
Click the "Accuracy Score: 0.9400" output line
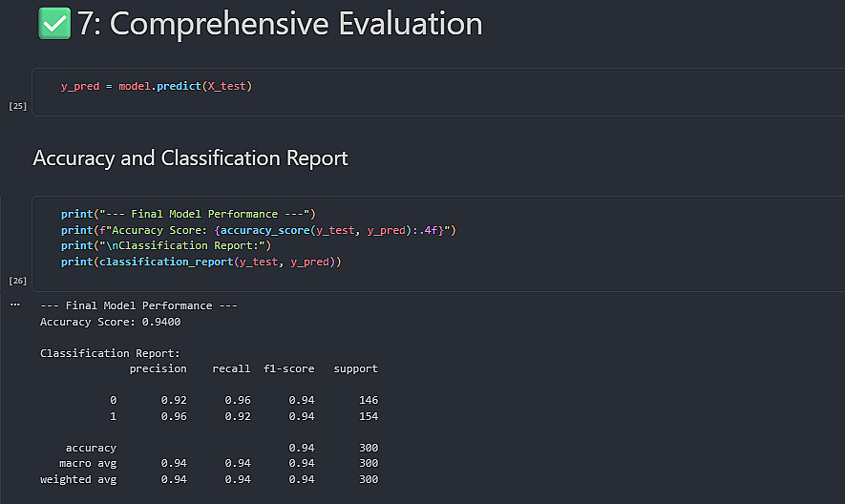pyautogui.click(x=110, y=322)
